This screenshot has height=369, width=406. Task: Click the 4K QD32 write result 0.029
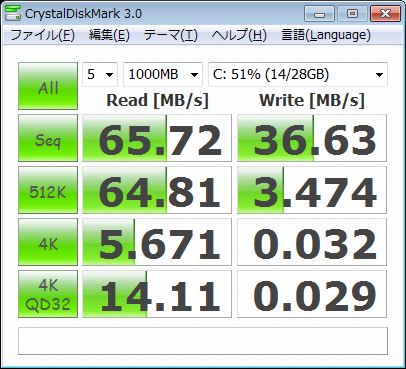click(x=312, y=294)
